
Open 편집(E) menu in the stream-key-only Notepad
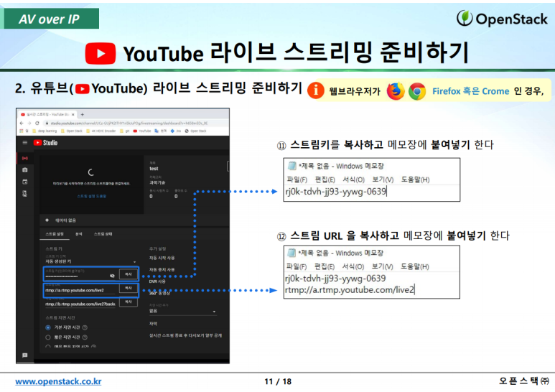325,179
